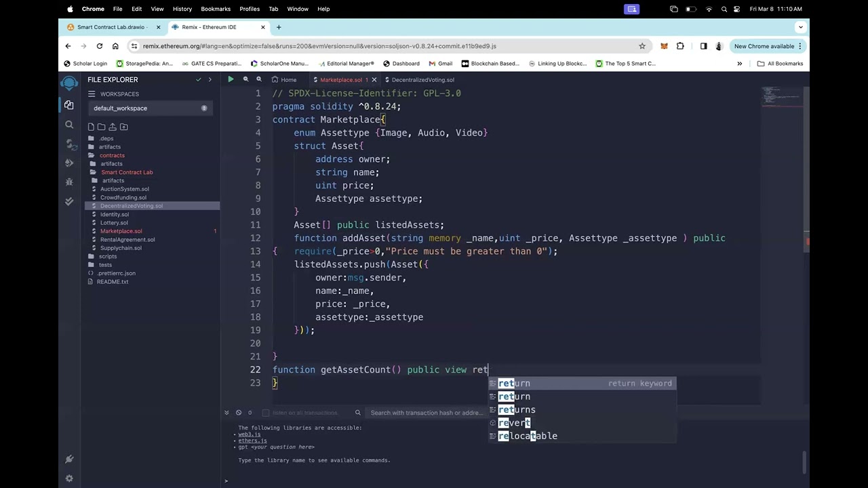Clear the terminal with the ban icon
The image size is (868, 488).
click(x=239, y=412)
